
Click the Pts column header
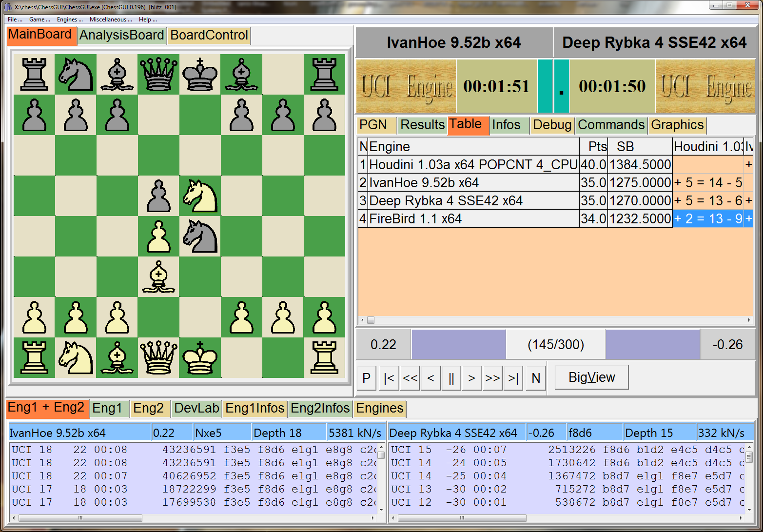tap(593, 147)
